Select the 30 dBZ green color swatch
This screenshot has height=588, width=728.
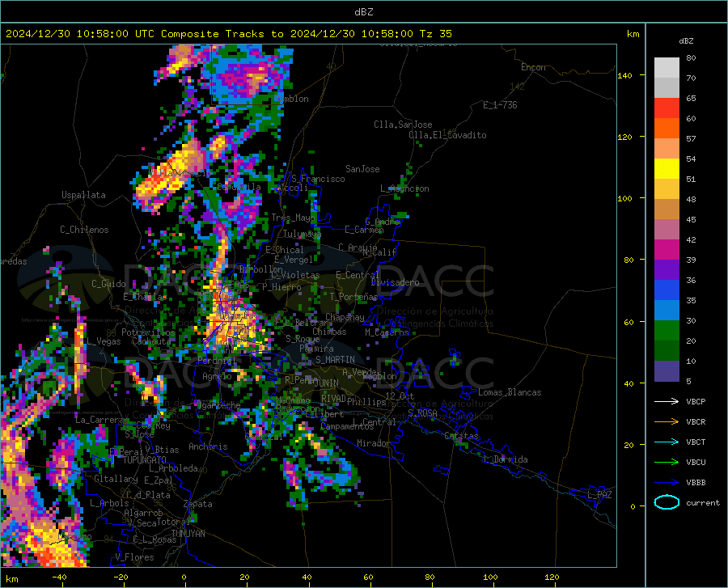(x=667, y=331)
